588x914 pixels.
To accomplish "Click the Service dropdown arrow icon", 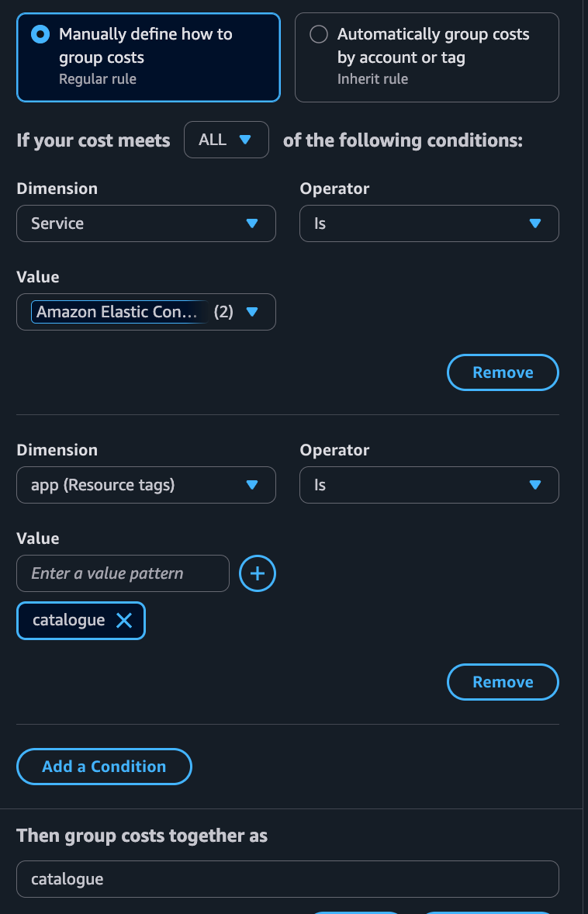I will [252, 223].
